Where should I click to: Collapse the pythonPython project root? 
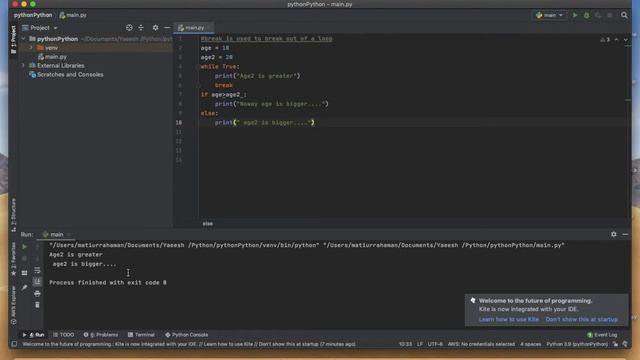[x=23, y=39]
